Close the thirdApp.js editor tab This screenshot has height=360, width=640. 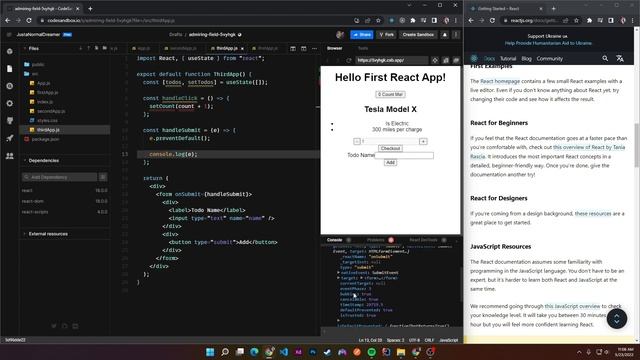(242, 49)
